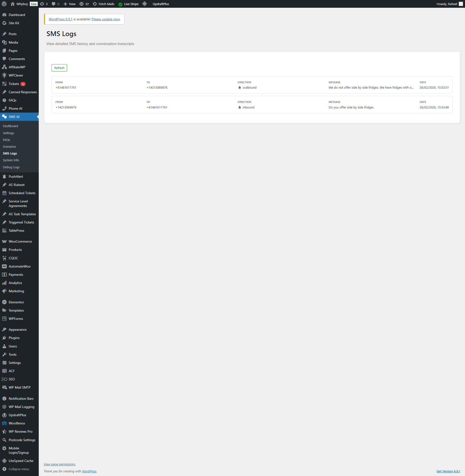Go to SMS AI Scenarios submenu
Viewport: 465px width, 476px height.
tap(9, 147)
